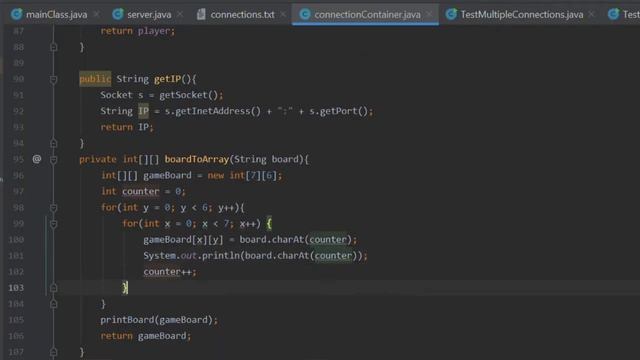Click line number 100 in the gutter
Screen dimensions: 640x360
16,240
